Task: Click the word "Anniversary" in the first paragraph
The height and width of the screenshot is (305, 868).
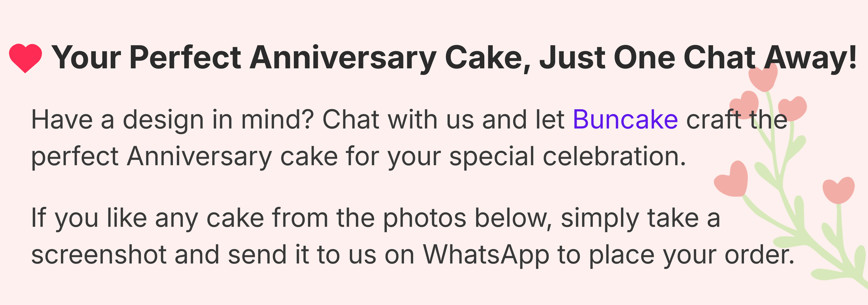Action: (x=199, y=156)
